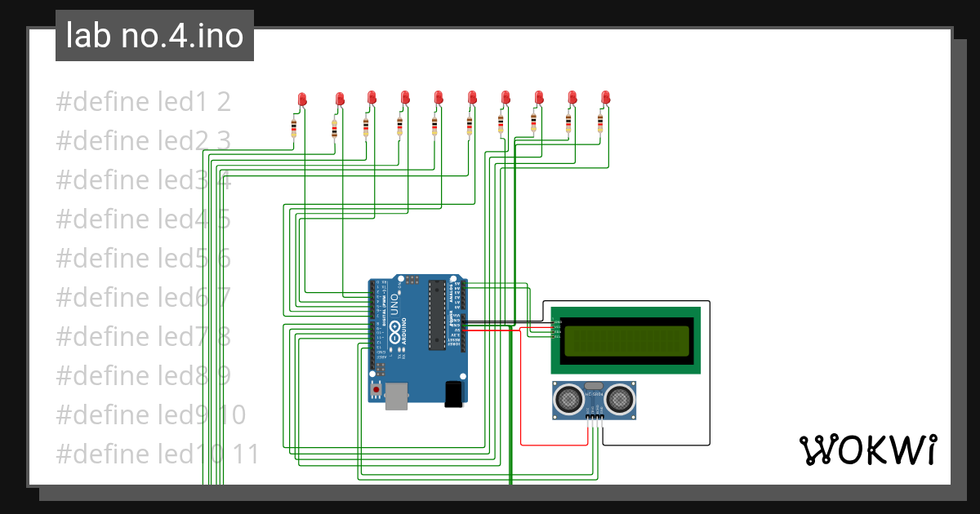Viewport: 980px width, 514px height.
Task: Click the left transducer of the HC-SR04
Action: pyautogui.click(x=568, y=400)
